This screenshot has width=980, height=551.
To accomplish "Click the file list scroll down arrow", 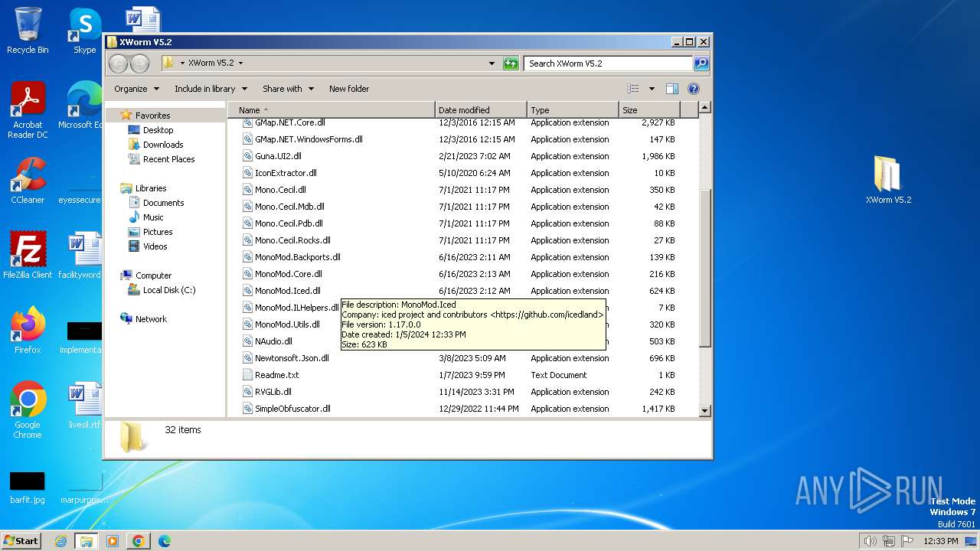I will point(705,411).
